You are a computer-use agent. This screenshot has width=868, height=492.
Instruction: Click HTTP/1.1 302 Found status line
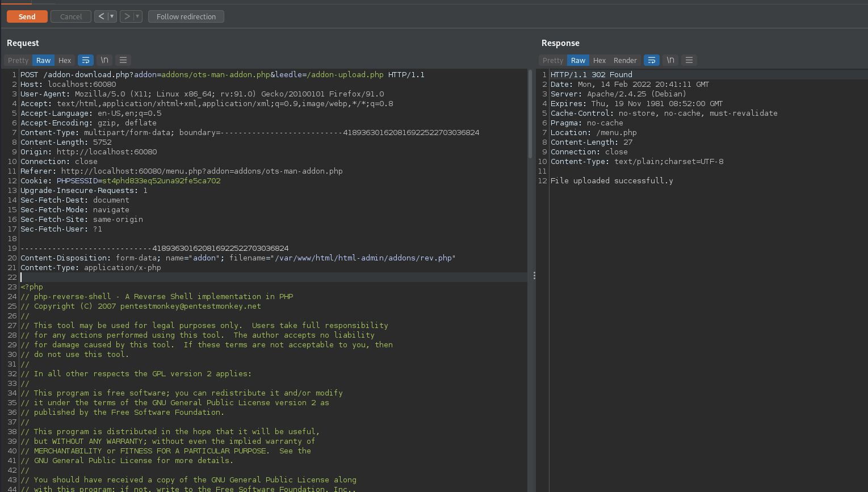pyautogui.click(x=592, y=74)
